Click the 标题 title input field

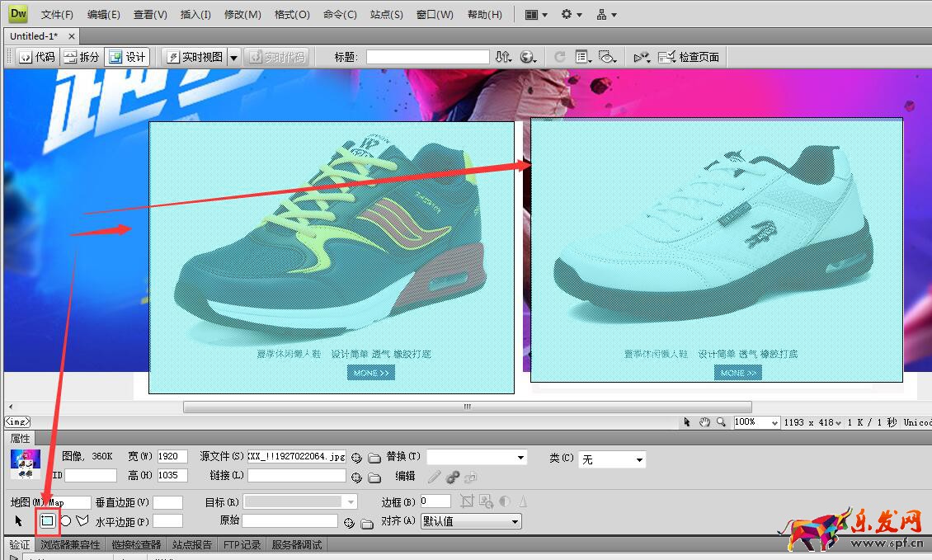point(427,57)
